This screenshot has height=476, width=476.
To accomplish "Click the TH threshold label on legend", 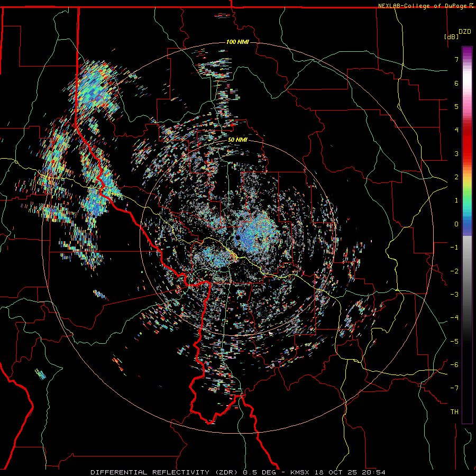I will pos(454,412).
